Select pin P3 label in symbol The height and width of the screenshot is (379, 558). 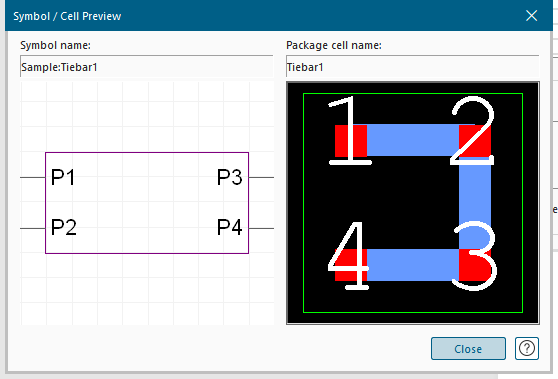coord(230,177)
